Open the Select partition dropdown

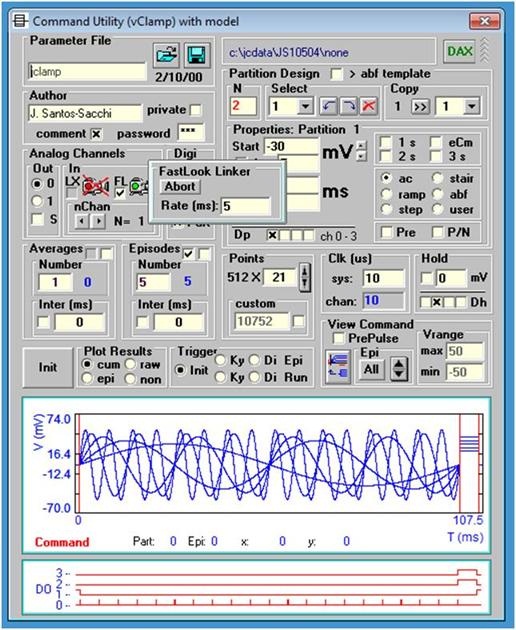[x=305, y=106]
